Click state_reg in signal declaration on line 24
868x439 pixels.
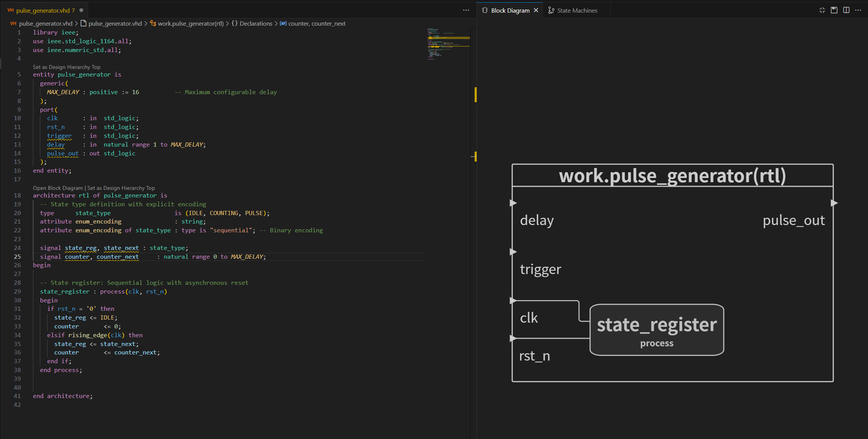(81, 248)
